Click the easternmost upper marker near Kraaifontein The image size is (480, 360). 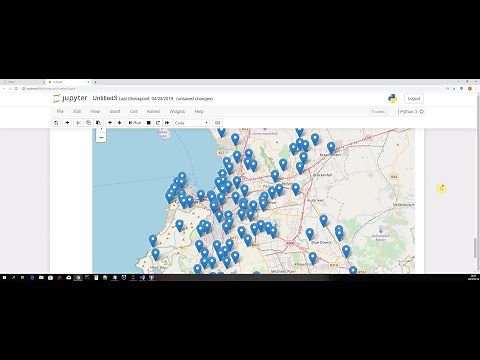click(x=331, y=147)
